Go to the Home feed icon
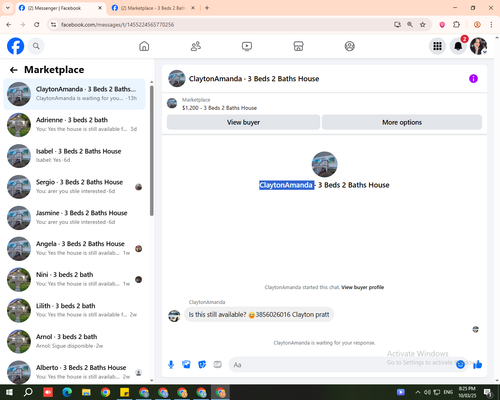Image resolution: width=500 pixels, height=400 pixels. [x=144, y=46]
